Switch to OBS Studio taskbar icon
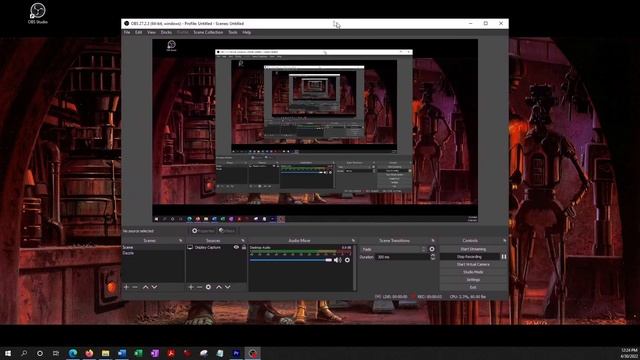This screenshot has height=360, width=640. pos(253,353)
